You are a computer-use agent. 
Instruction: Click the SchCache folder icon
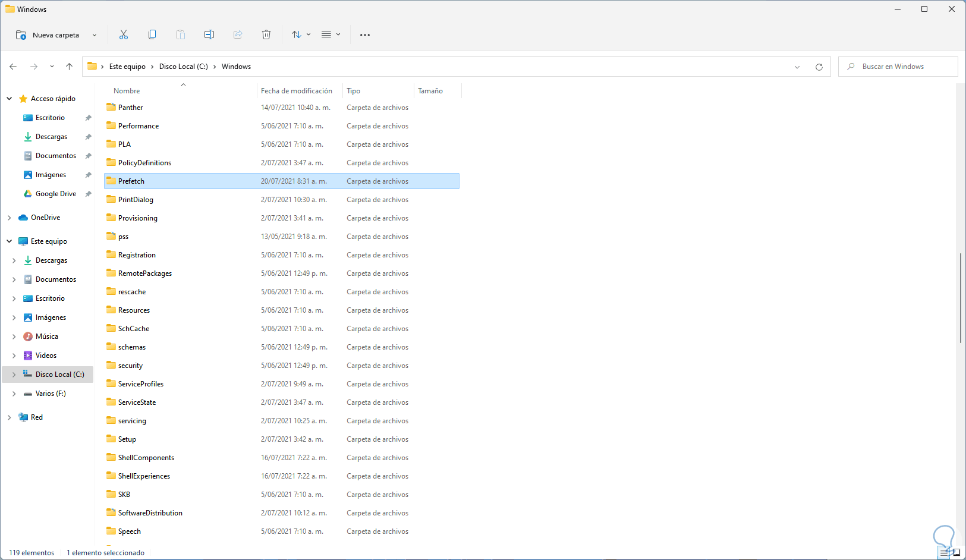coord(111,328)
